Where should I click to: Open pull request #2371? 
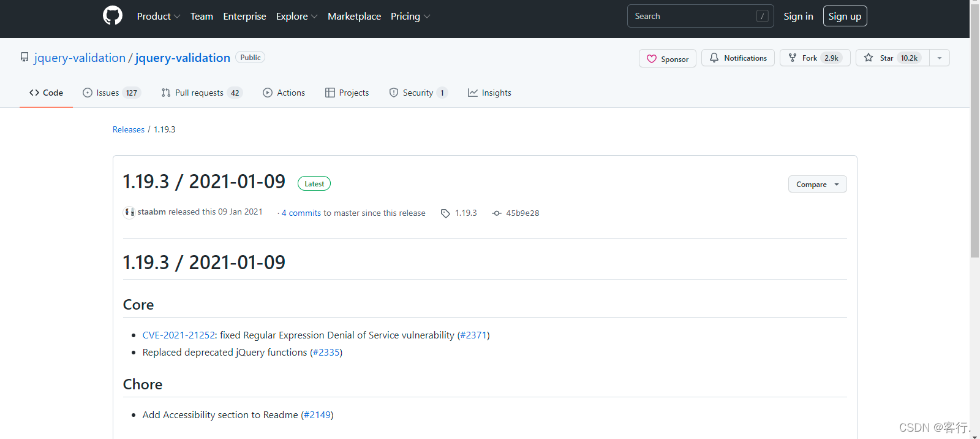point(473,335)
